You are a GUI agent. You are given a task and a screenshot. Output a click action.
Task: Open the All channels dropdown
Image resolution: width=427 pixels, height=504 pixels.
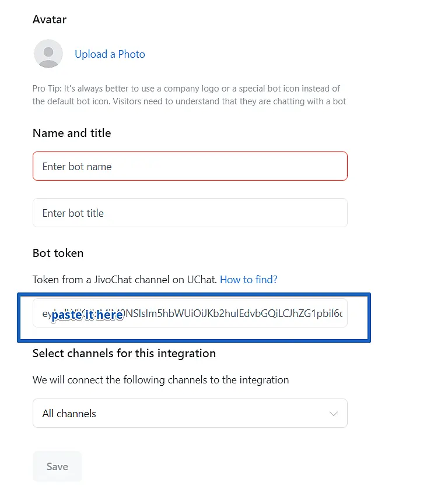(190, 414)
